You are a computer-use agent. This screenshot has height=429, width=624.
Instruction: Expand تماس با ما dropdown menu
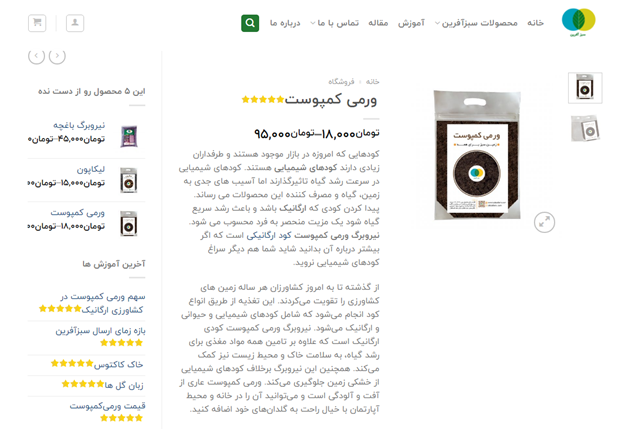[x=335, y=23]
